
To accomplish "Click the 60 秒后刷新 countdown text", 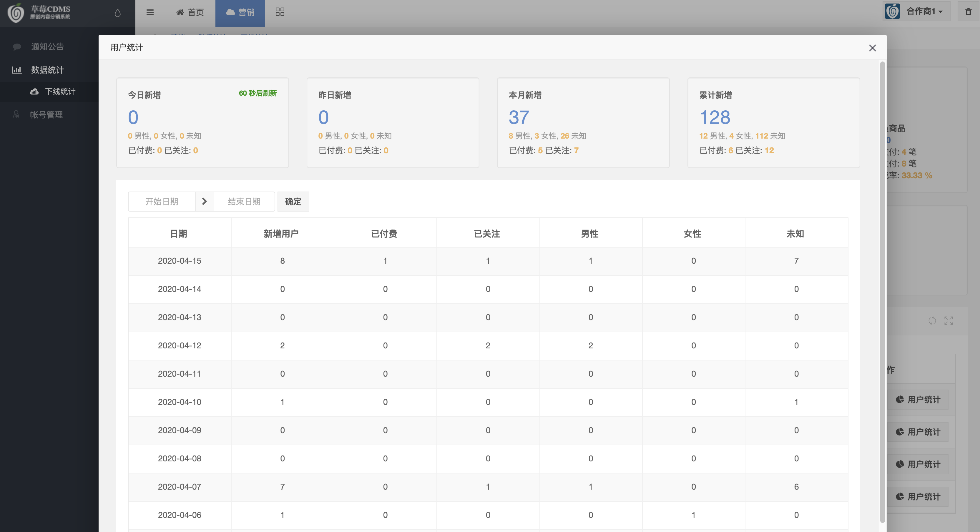I will (x=258, y=93).
